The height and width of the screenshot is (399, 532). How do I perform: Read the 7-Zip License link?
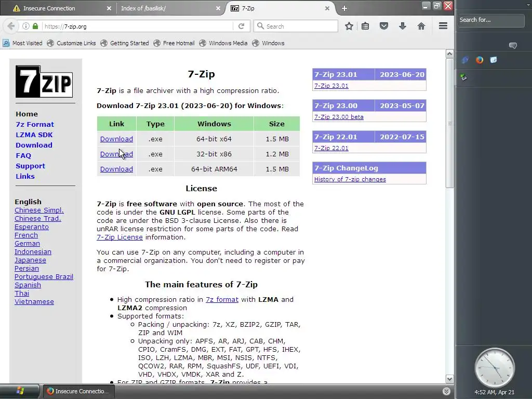119,237
